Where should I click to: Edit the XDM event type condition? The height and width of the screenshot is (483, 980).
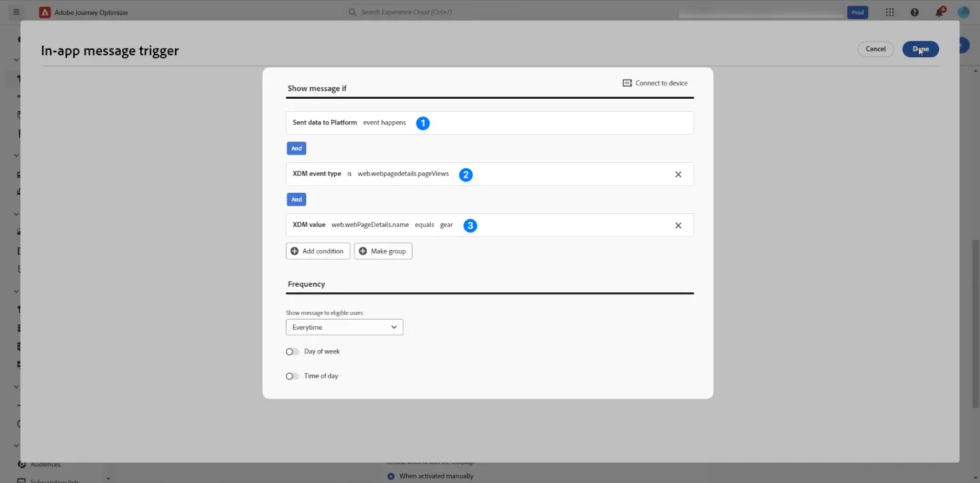coord(490,174)
